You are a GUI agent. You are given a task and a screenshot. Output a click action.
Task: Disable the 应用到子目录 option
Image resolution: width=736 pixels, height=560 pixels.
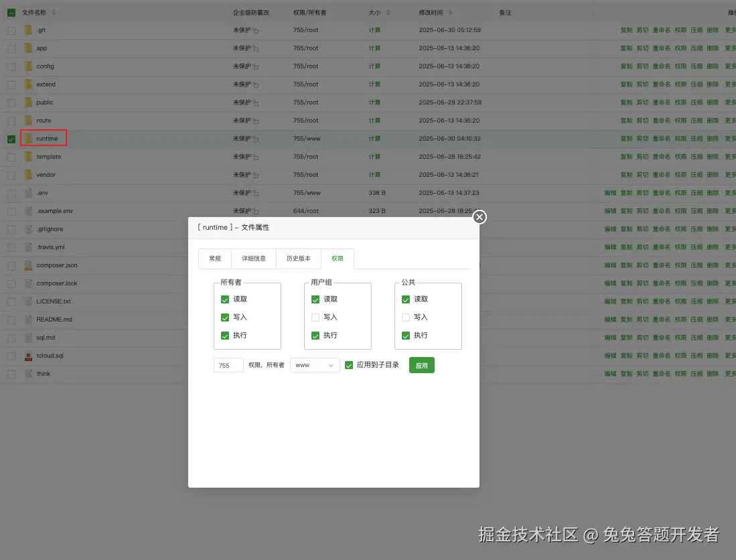coord(349,364)
